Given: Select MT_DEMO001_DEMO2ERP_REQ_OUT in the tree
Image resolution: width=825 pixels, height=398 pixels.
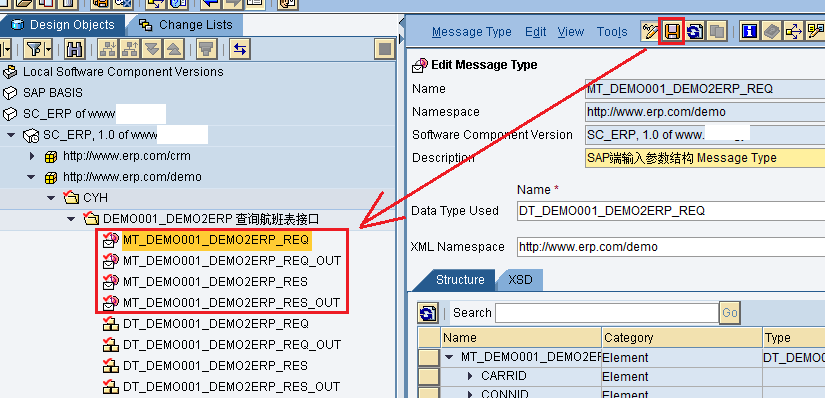Looking at the screenshot, I should (x=232, y=261).
